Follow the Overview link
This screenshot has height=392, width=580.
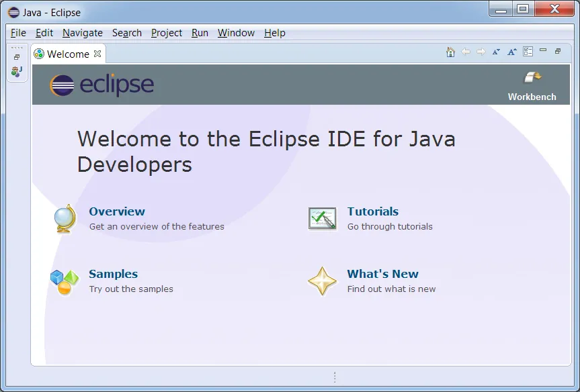[x=117, y=211]
